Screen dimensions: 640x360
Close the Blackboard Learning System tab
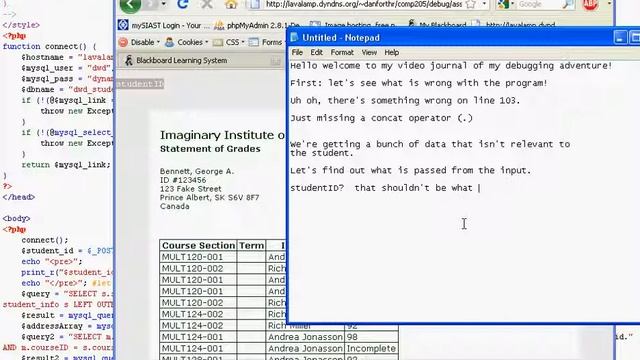[x=276, y=61]
